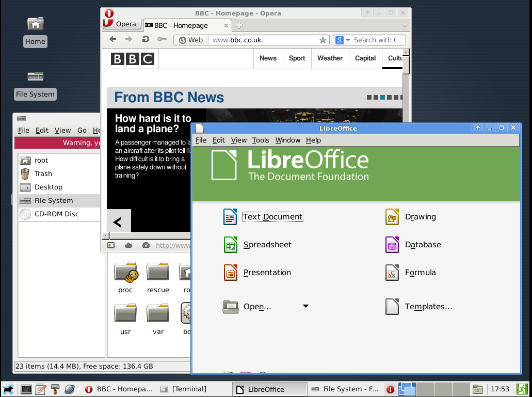532x397 pixels.
Task: Create a new Drawing
Action: click(411, 217)
